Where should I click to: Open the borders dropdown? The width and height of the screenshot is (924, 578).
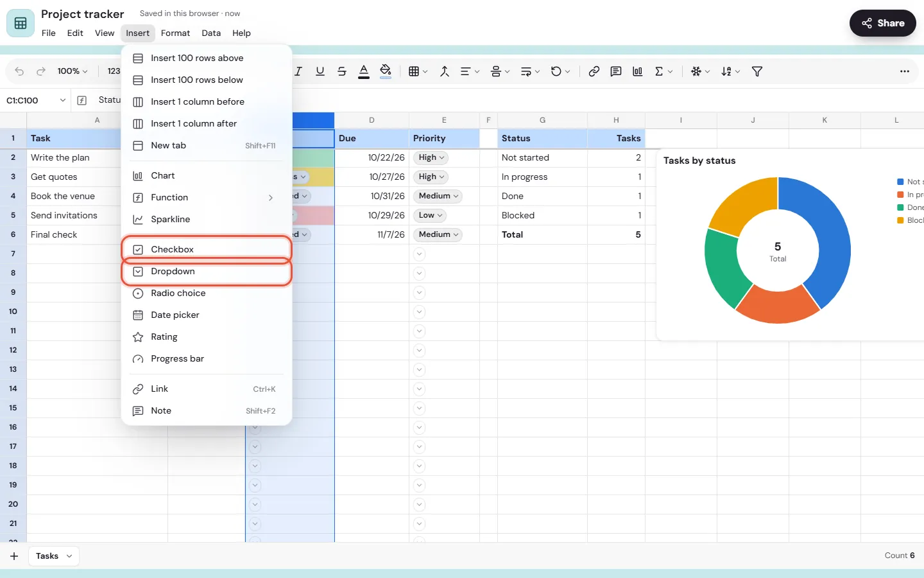(418, 71)
